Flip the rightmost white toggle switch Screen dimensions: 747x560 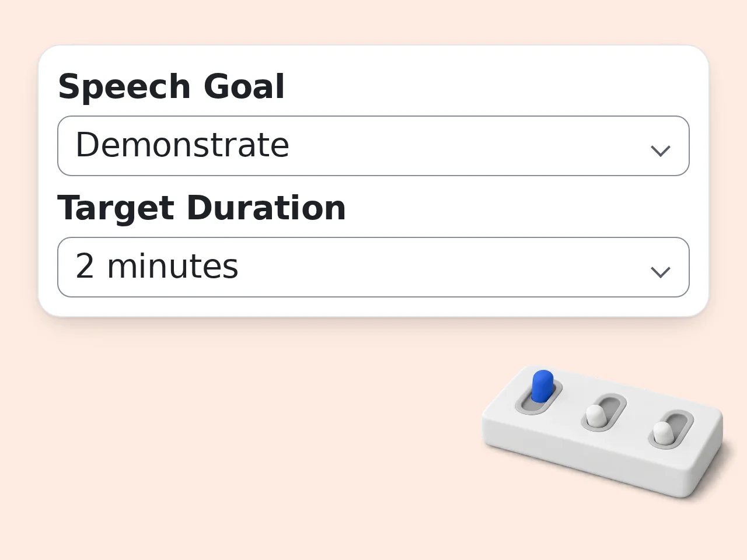671,429
